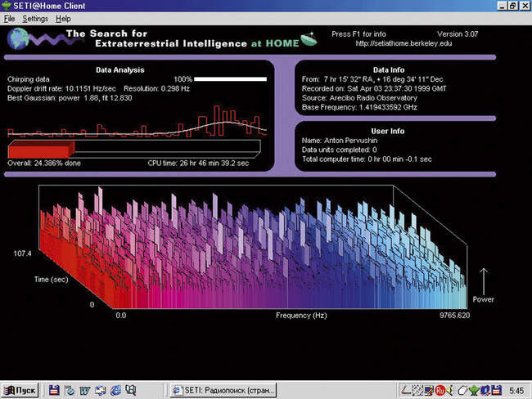
Task: Click the SETI@Home title bar icon
Action: pos(6,6)
